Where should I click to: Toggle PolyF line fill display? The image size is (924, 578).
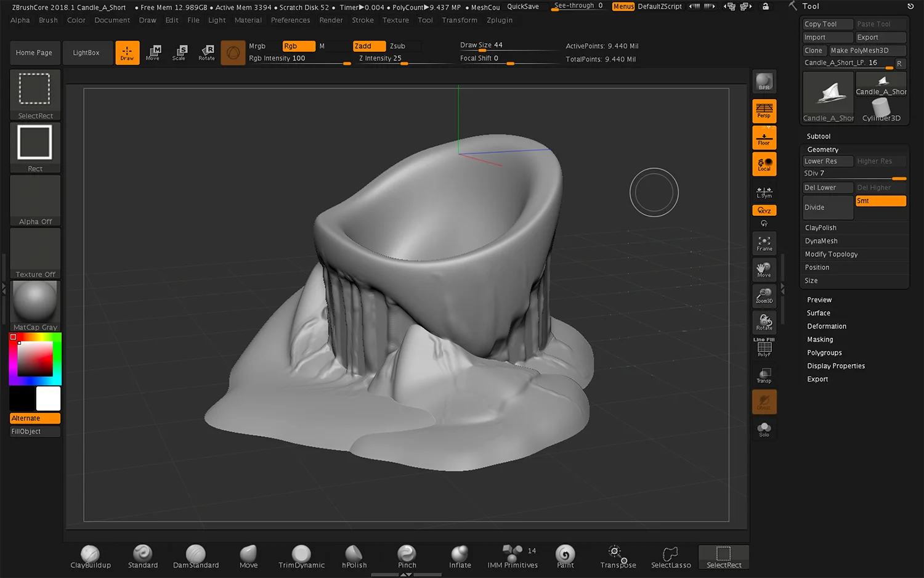tap(764, 348)
